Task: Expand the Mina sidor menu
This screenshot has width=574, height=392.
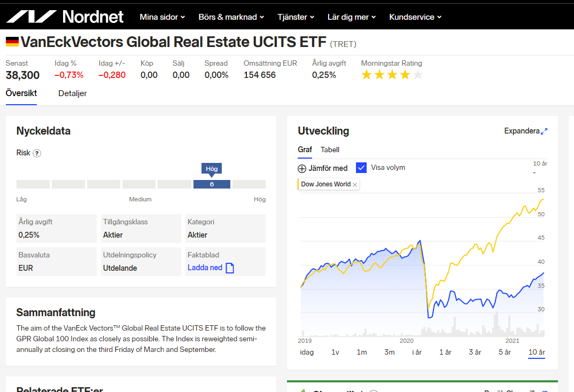Action: [x=162, y=17]
